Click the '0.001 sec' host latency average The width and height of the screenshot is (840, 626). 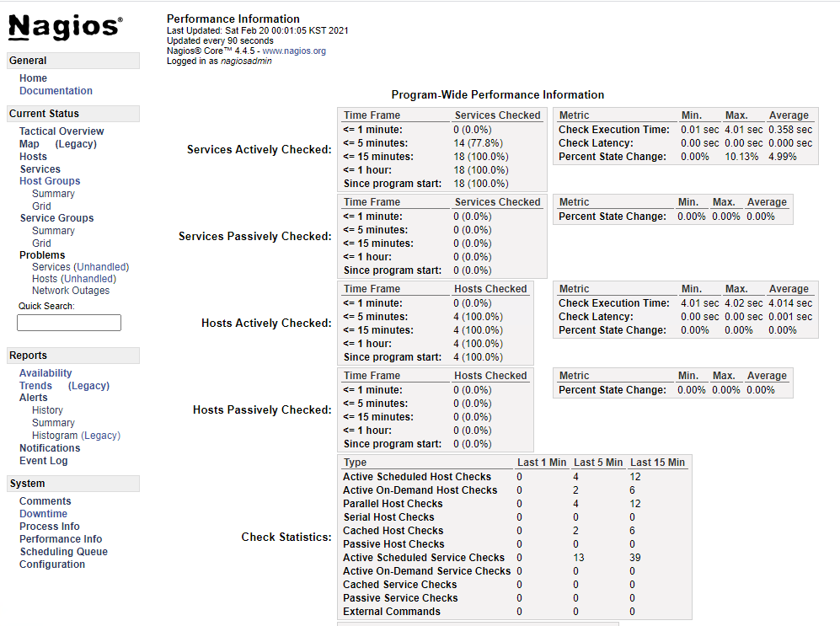click(x=790, y=317)
